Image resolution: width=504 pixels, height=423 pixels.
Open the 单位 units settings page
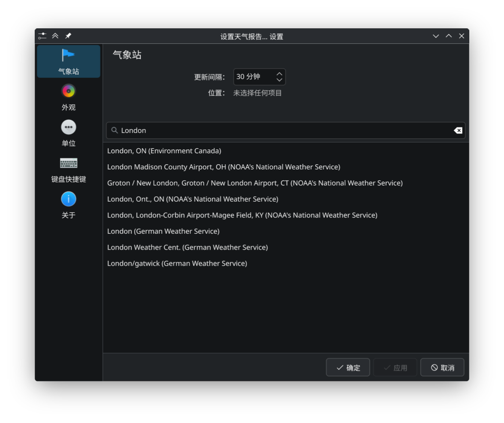click(x=69, y=133)
